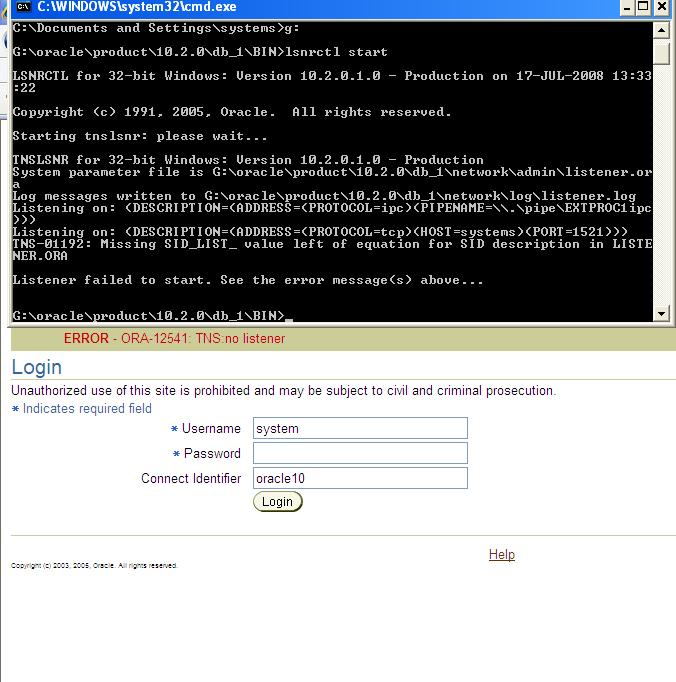
Task: Click the 'Log messages written to' console line
Action: point(324,196)
